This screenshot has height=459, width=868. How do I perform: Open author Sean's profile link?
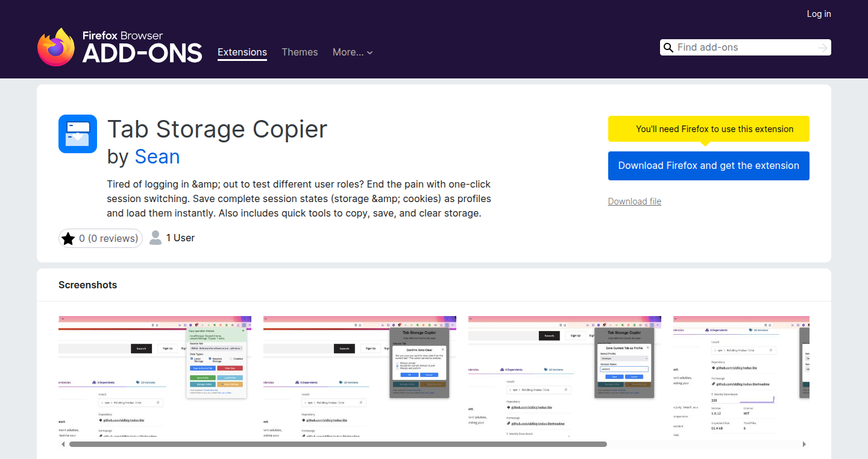157,157
